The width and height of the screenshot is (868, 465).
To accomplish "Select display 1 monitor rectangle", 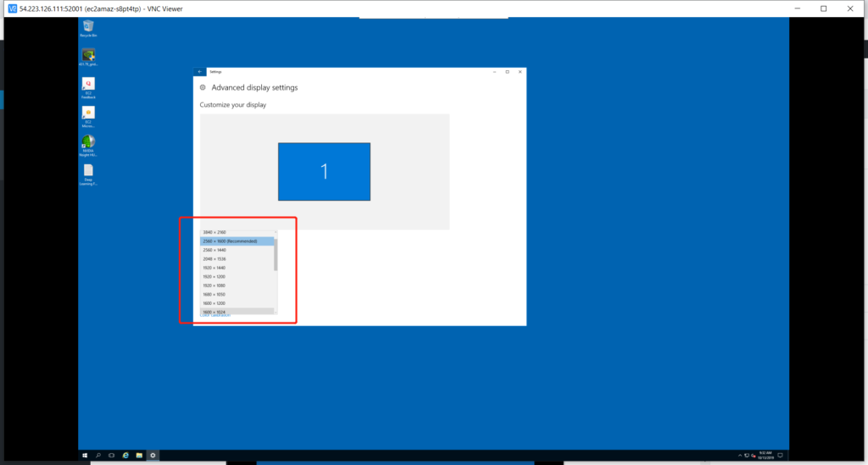I will (324, 172).
